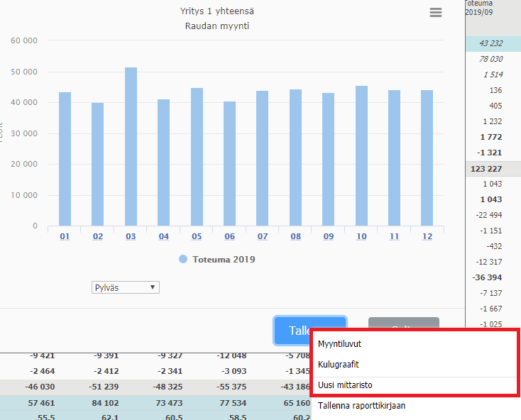Click the 43 232 highlighted table cell
The image size is (521, 420).
point(492,44)
